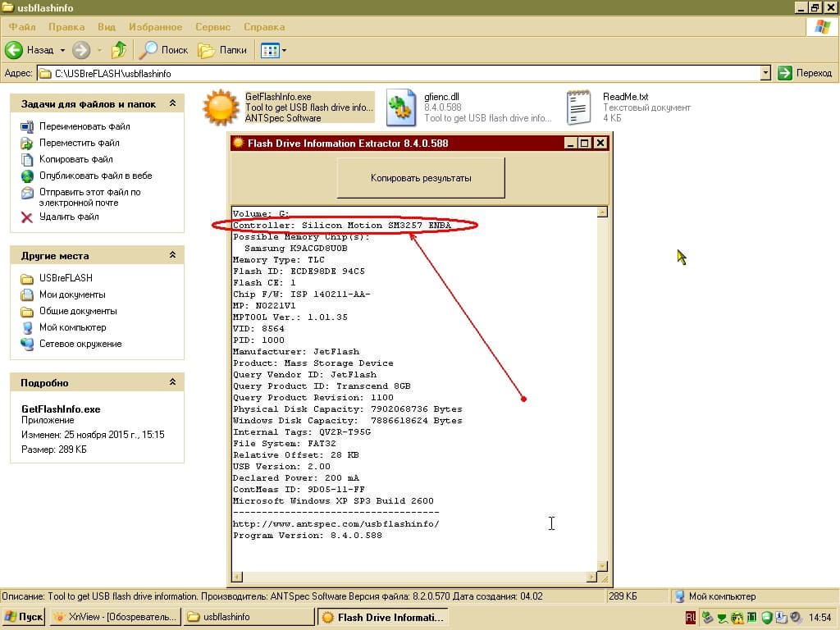Switch to Flash Drive Informati... taskbar button
This screenshot has height=630, width=840.
(382, 617)
